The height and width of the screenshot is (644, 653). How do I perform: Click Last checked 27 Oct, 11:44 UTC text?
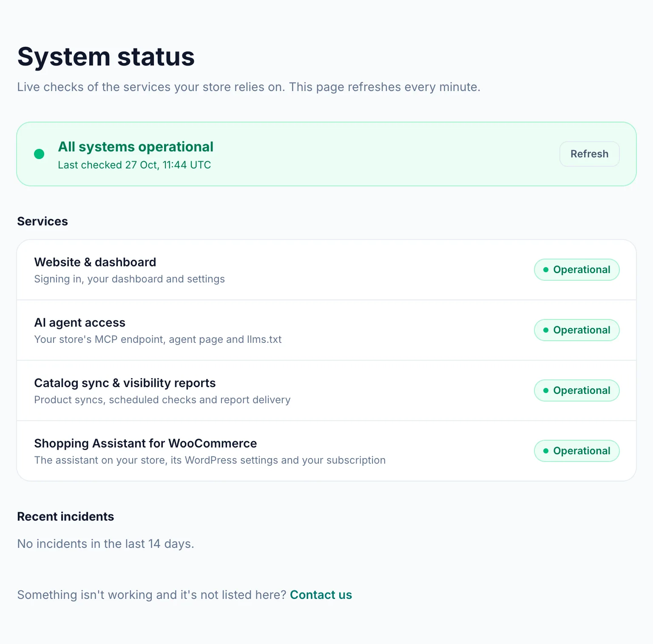[x=134, y=165]
